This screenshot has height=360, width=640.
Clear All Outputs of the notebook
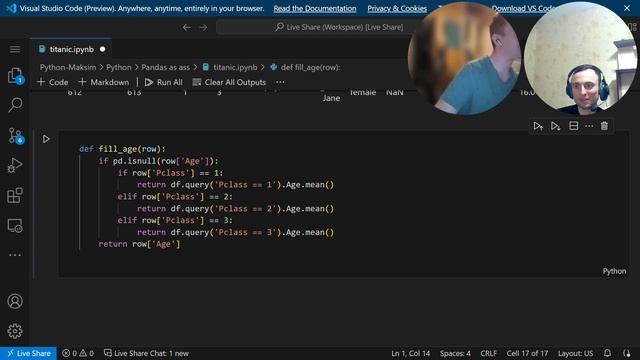pos(229,82)
